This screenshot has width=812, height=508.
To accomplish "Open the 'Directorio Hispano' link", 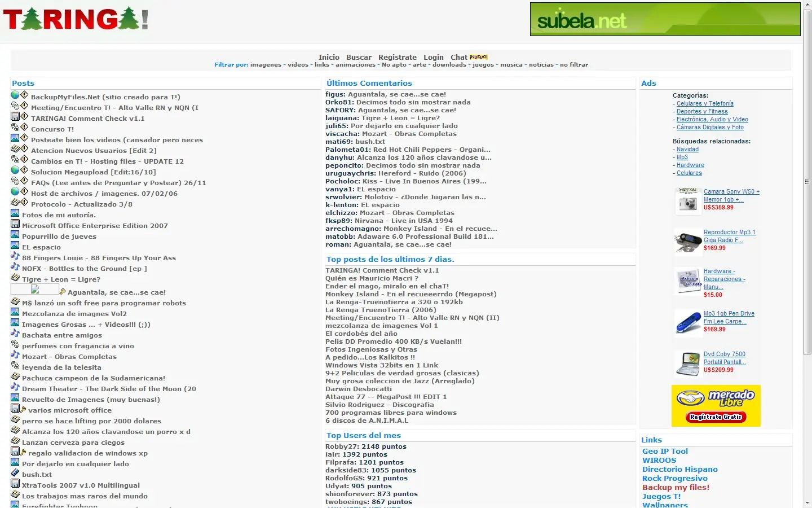I will click(680, 470).
